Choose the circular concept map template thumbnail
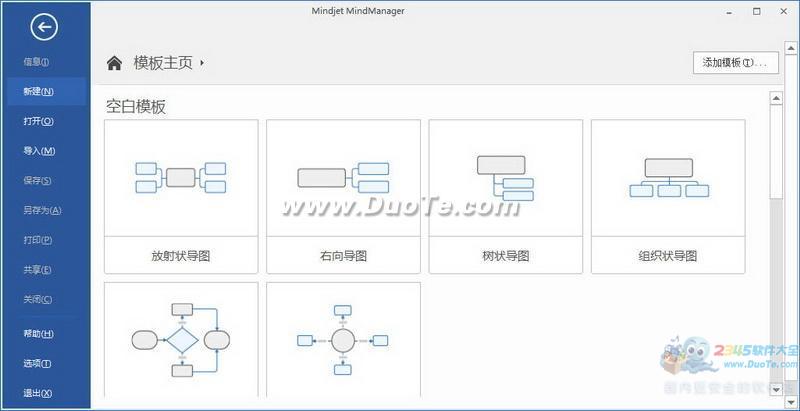The image size is (800, 411). click(x=343, y=340)
